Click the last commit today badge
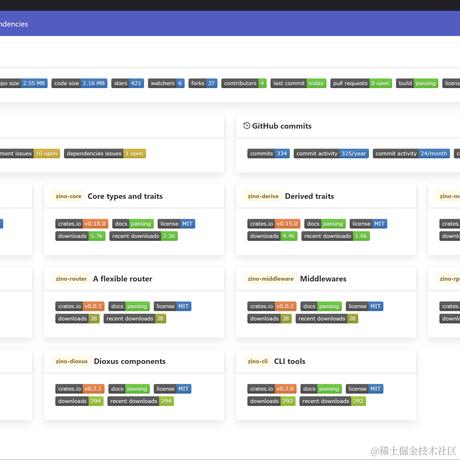Image resolution: width=460 pixels, height=460 pixels. (x=298, y=83)
